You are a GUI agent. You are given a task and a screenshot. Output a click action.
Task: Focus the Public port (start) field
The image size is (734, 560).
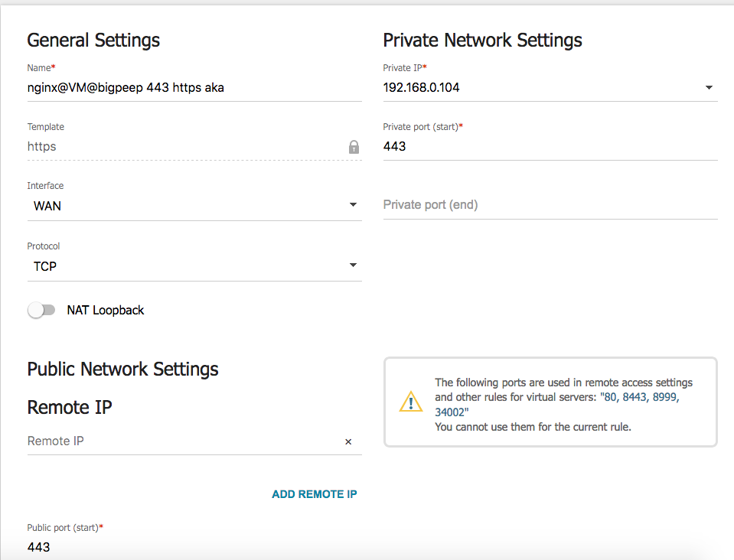point(191,547)
